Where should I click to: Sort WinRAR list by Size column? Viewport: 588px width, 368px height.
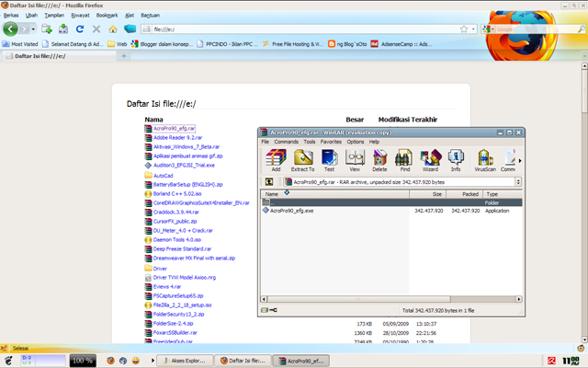coord(428,194)
